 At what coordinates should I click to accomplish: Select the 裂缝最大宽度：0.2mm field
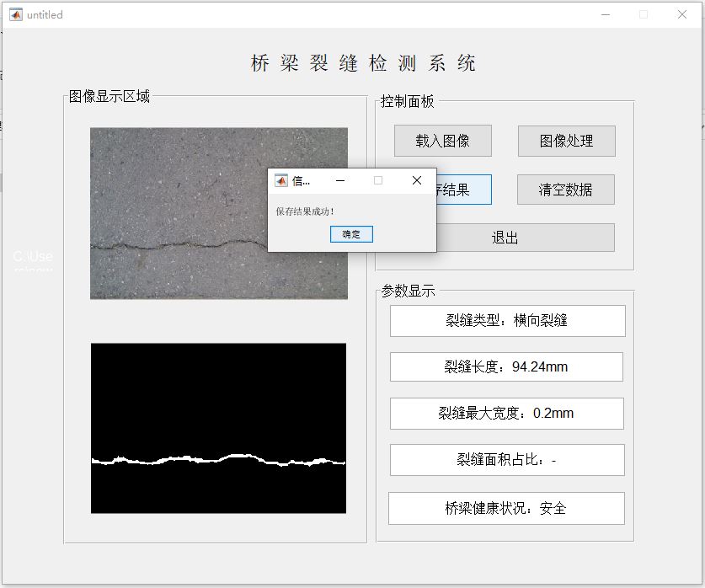tap(507, 413)
